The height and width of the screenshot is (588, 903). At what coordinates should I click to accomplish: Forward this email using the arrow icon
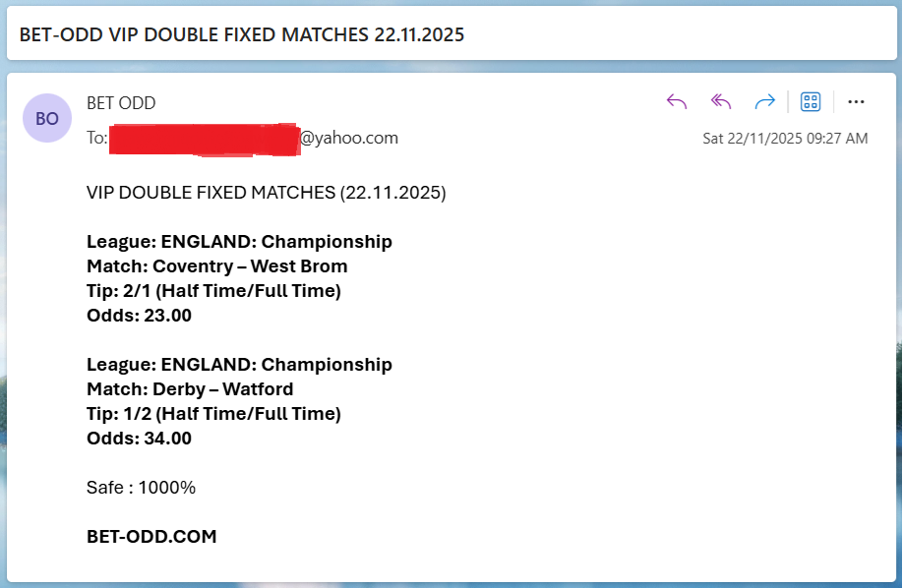coord(764,101)
